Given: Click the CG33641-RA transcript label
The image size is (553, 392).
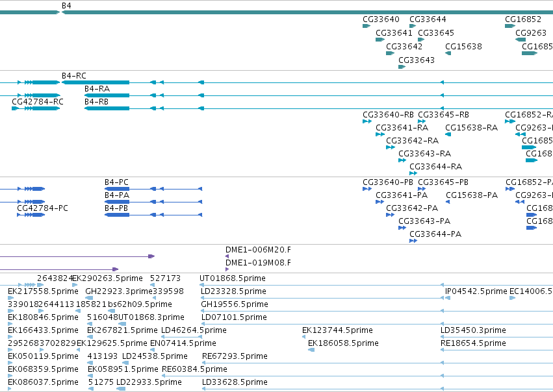Looking at the screenshot, I should (402, 127).
